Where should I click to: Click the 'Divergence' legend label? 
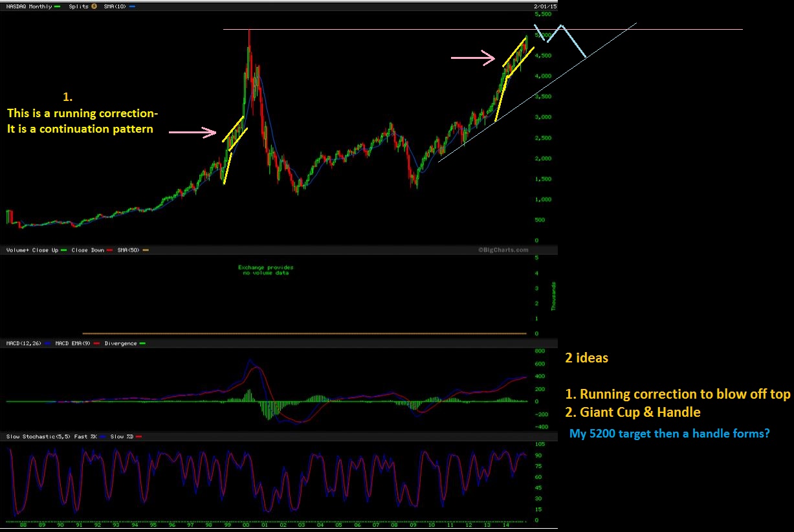(x=121, y=344)
